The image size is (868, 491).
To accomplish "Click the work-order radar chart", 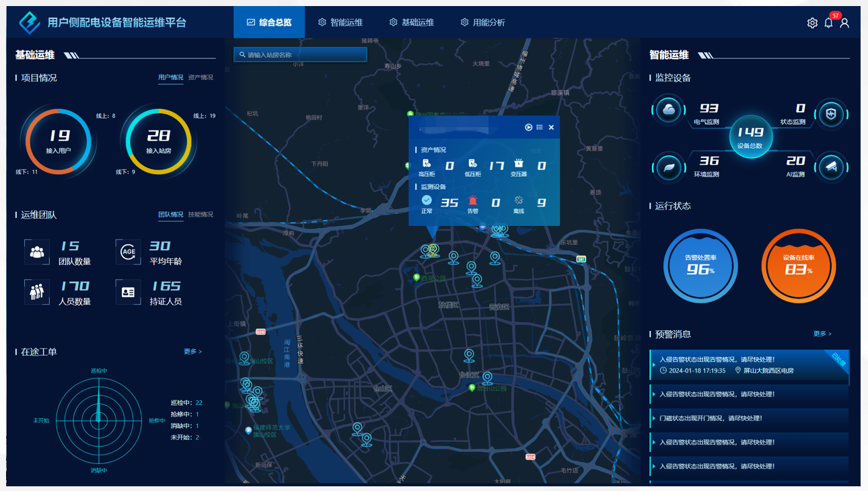I will click(x=99, y=420).
